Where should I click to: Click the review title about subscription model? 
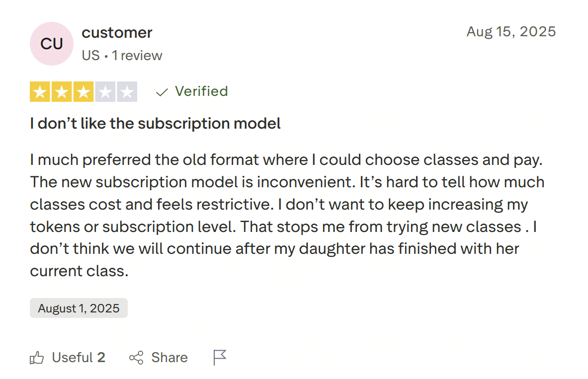click(155, 123)
